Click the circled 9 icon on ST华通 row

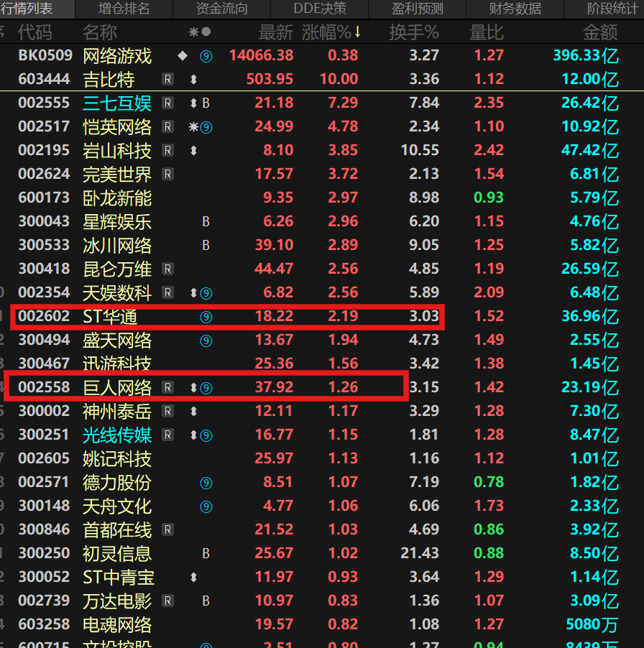[206, 317]
